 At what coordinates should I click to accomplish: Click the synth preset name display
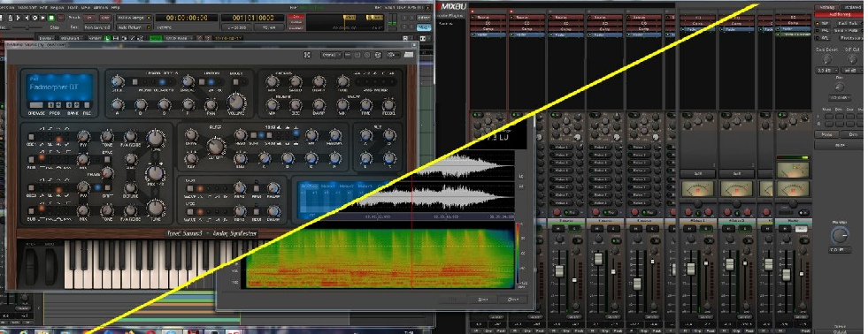[61, 87]
